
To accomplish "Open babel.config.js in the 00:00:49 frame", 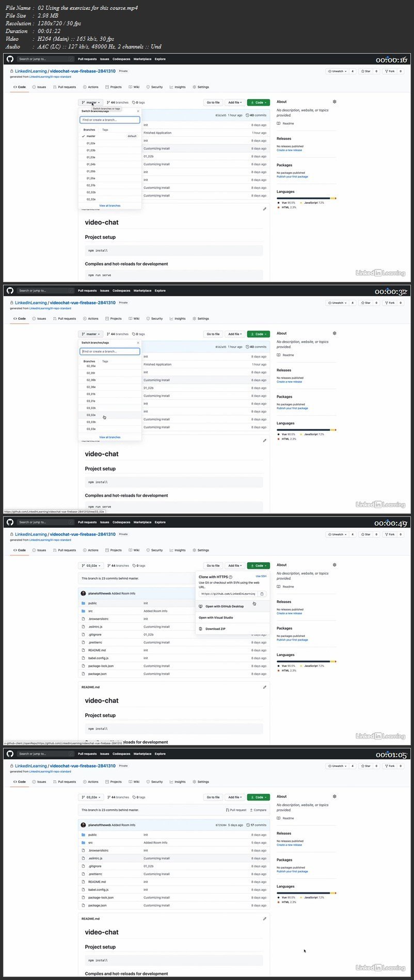I will pyautogui.click(x=99, y=658).
